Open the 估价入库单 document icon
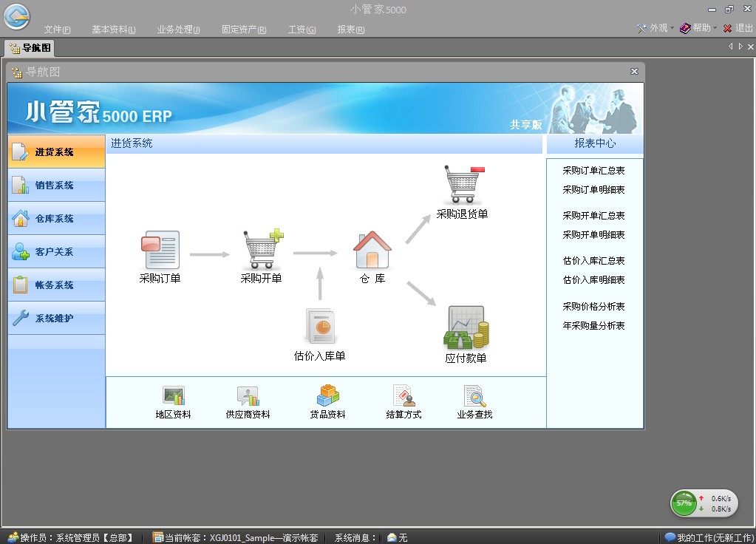Viewport: 756px width, 544px height. point(320,326)
